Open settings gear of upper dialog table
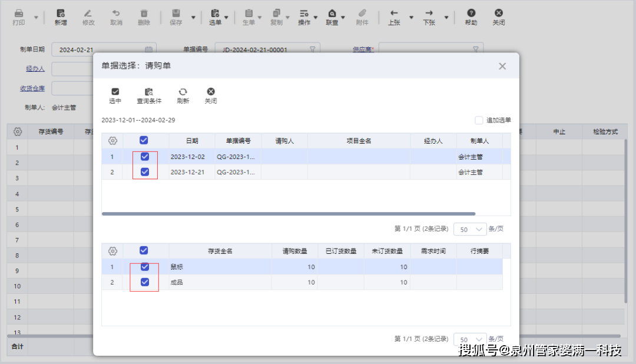Screen dimensions: 636x364 pyautogui.click(x=112, y=141)
